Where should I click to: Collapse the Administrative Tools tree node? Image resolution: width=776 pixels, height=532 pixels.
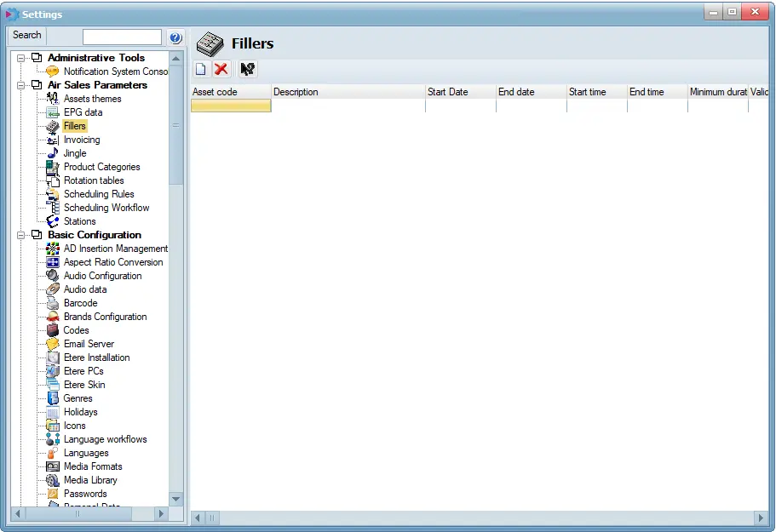[22, 58]
